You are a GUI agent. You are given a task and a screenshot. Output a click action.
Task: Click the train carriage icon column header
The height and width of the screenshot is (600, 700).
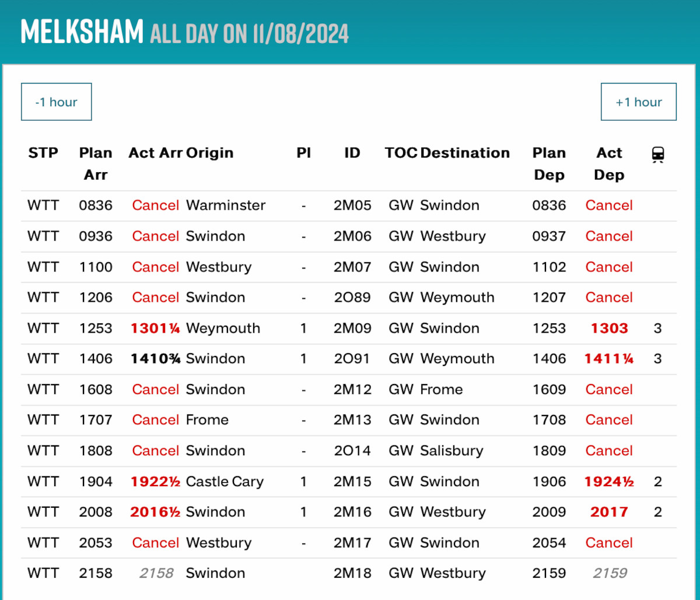pos(657,155)
